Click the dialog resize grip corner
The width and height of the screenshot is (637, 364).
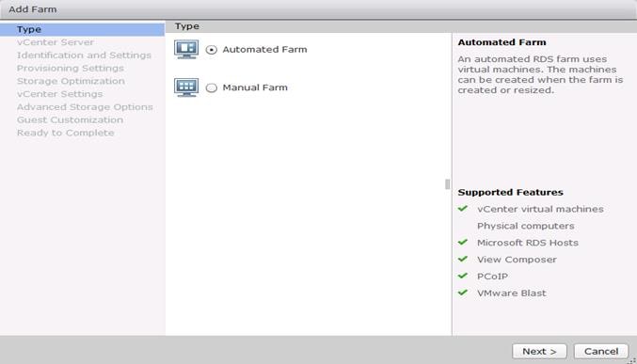[632, 360]
